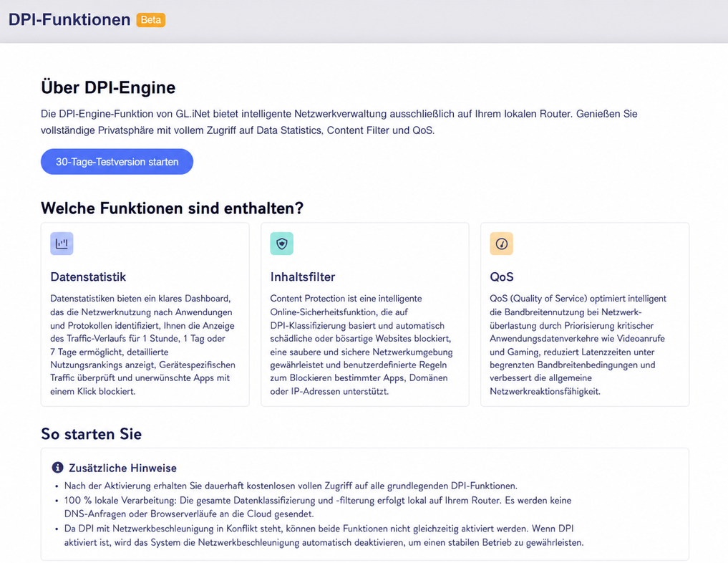Click the Zusätzliche Hinweise title
Image resolution: width=728 pixels, height=563 pixels.
pos(122,468)
